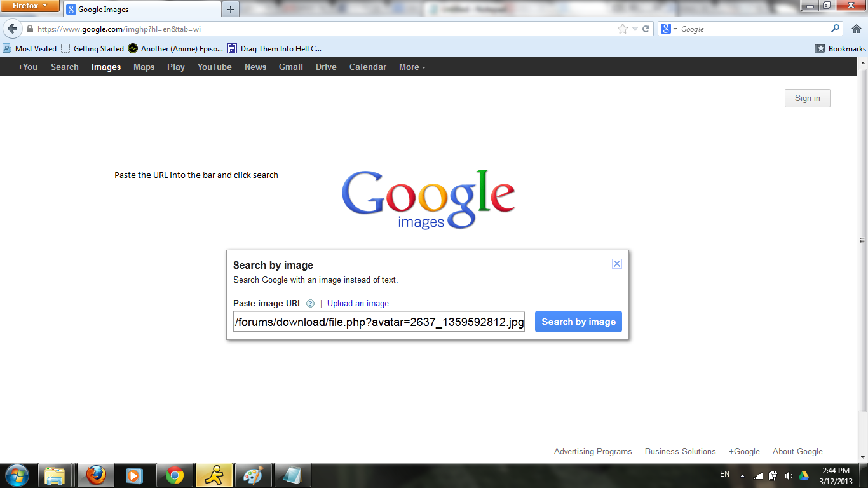Viewport: 868px width, 488px height.
Task: Go to Search in the Google bar
Action: (x=65, y=67)
